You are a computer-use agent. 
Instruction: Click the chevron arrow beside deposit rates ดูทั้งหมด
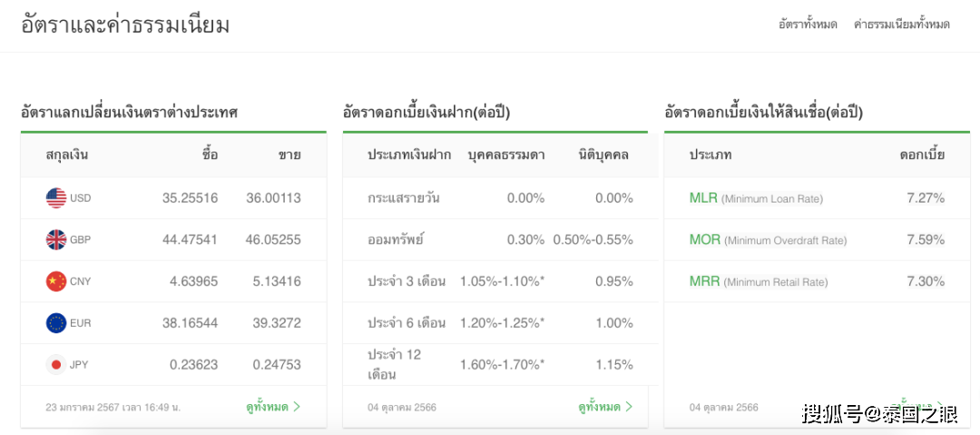pos(629,407)
